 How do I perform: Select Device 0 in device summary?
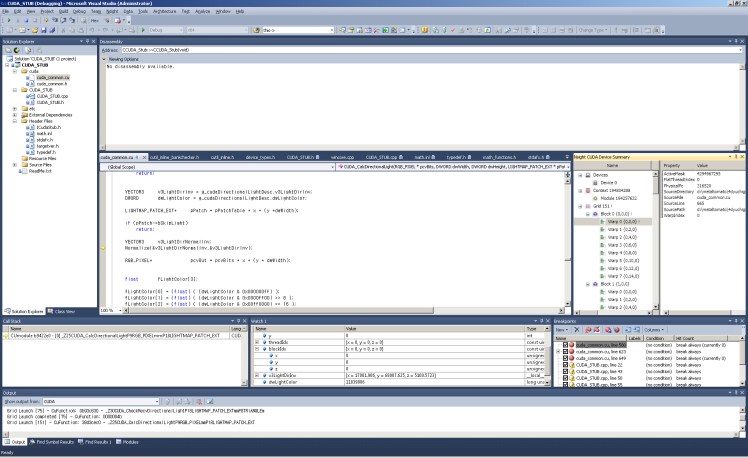608,183
